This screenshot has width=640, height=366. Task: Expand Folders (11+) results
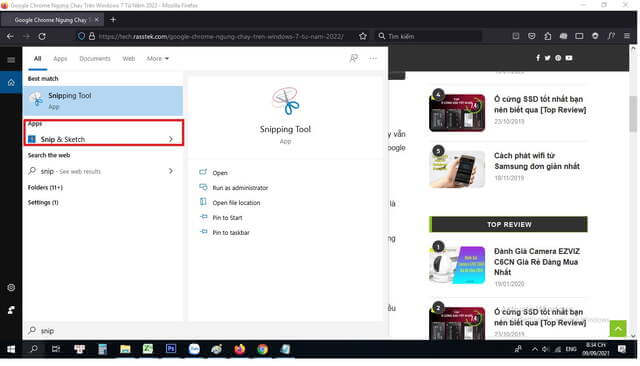[45, 187]
